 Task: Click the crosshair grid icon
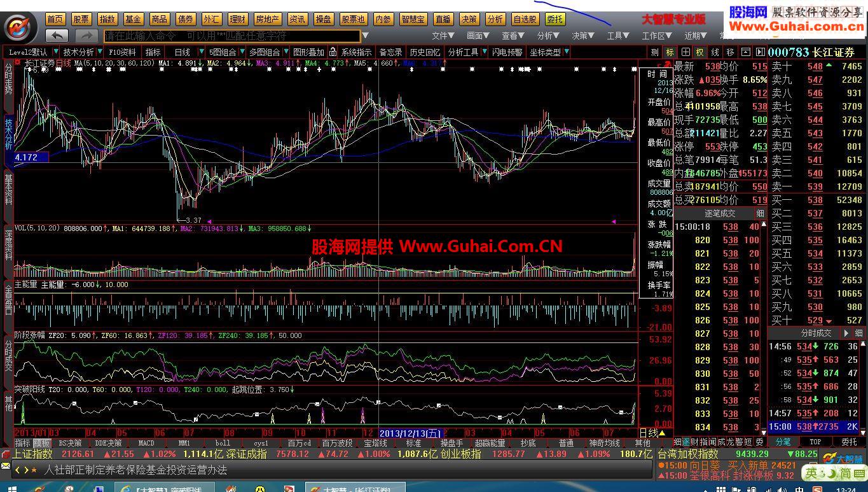tap(685, 52)
